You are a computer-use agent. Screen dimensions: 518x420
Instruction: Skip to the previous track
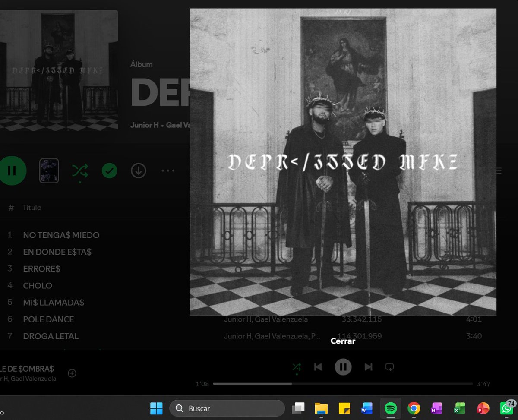318,367
